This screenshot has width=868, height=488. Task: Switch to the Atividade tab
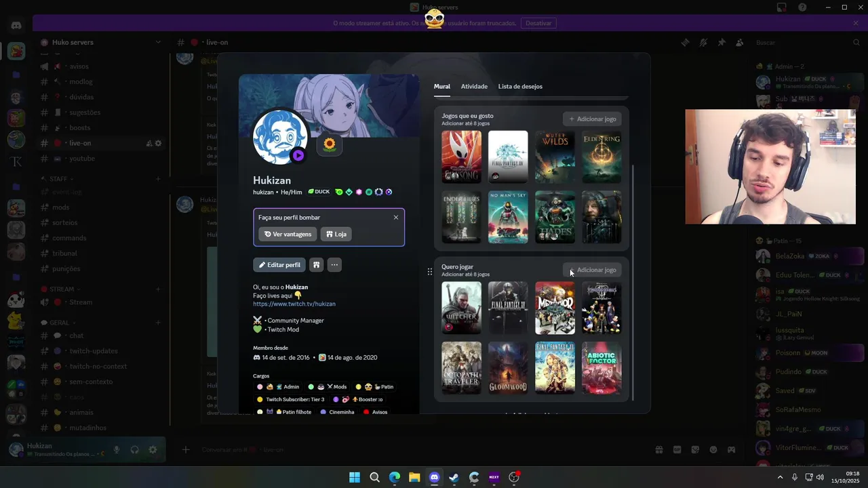pyautogui.click(x=474, y=86)
